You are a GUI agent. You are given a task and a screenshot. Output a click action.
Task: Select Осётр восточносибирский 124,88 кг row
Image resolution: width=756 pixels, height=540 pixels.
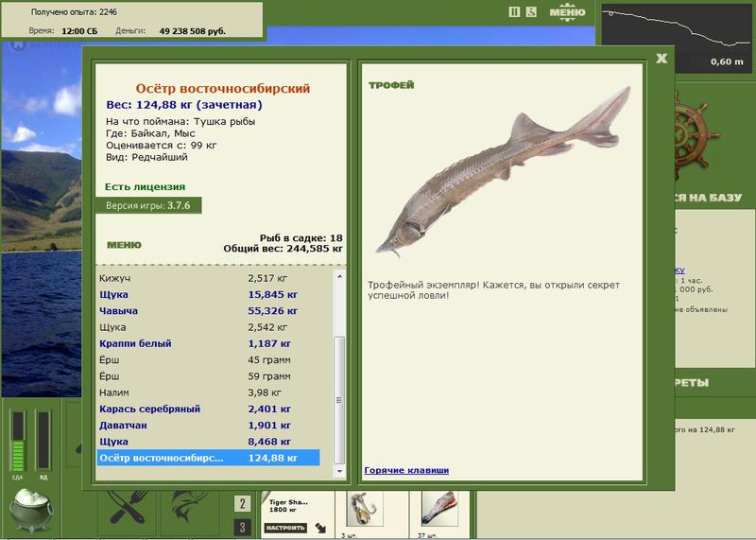point(208,458)
